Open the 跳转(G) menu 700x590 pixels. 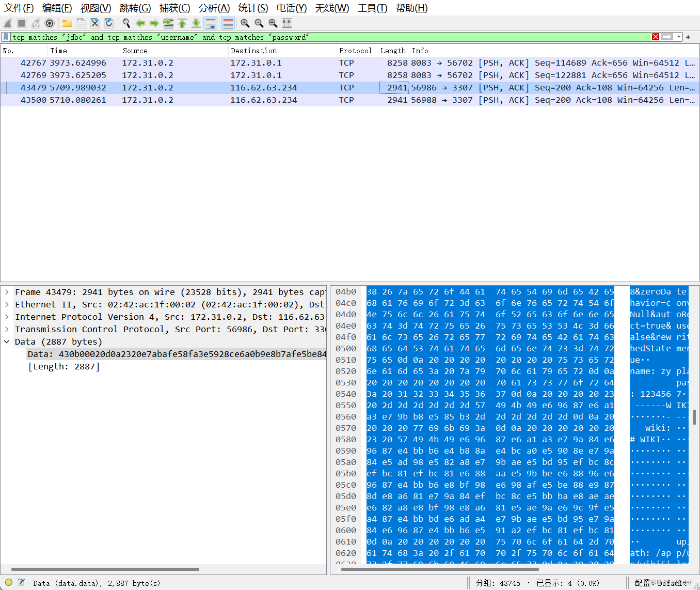135,8
